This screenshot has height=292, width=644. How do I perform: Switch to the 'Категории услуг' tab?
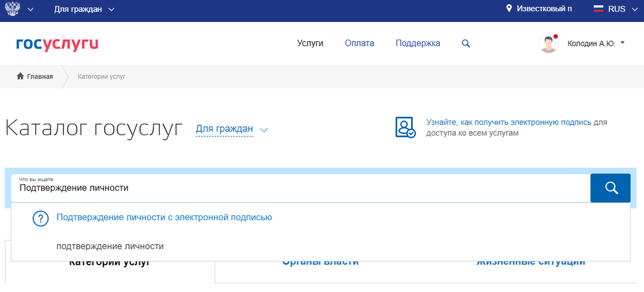pos(109,262)
